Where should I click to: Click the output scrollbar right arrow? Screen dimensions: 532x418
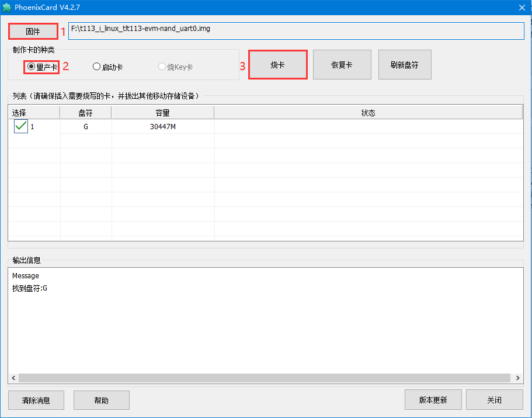pos(518,378)
